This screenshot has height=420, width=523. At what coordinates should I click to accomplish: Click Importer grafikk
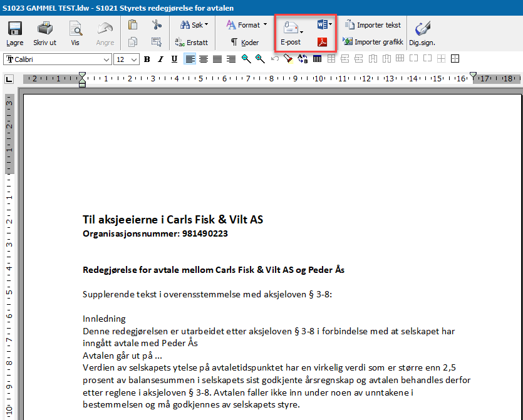(x=373, y=42)
